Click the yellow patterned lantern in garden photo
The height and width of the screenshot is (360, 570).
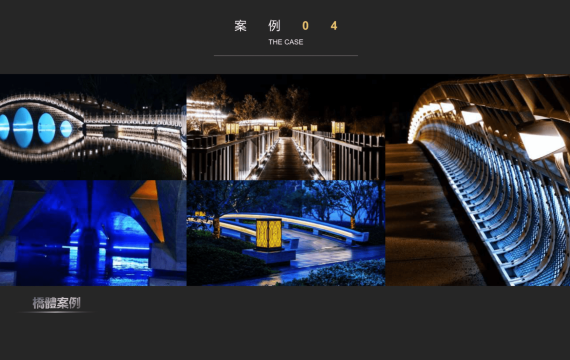269,235
